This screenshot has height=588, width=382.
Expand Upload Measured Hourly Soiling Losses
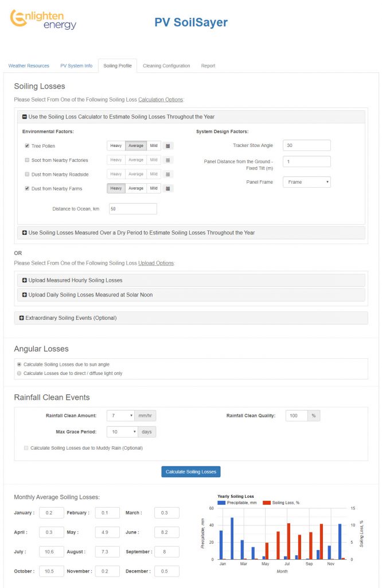[191, 280]
